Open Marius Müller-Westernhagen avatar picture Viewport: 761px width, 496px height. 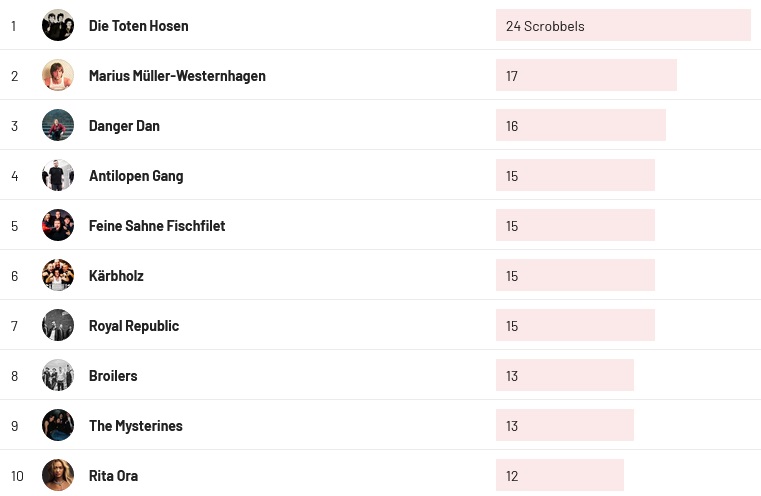click(58, 75)
